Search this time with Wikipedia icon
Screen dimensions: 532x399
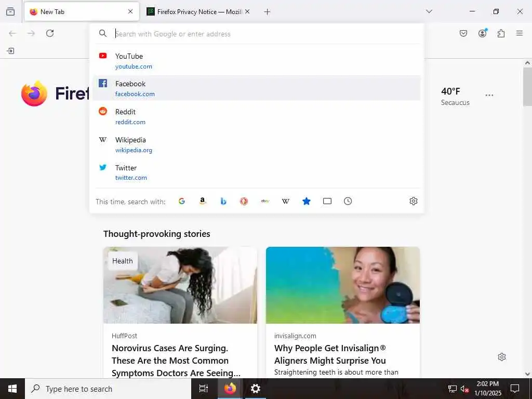[x=286, y=201]
